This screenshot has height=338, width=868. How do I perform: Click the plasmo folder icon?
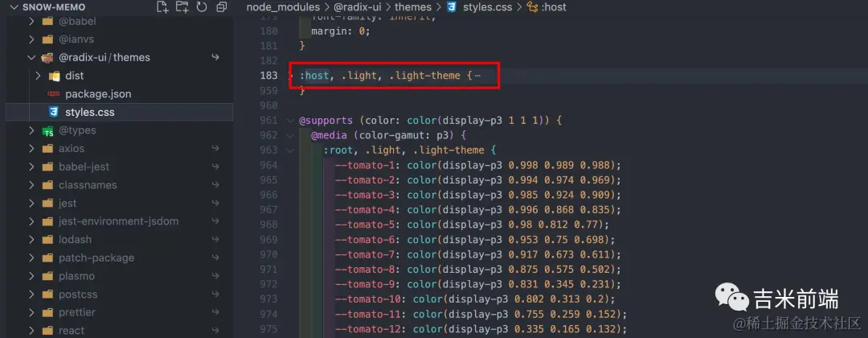point(47,276)
